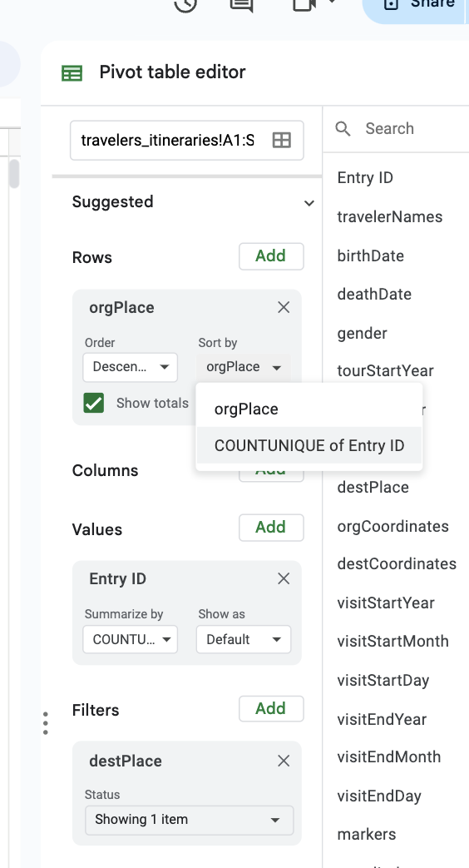Collapse the Suggested section chevron

click(309, 203)
